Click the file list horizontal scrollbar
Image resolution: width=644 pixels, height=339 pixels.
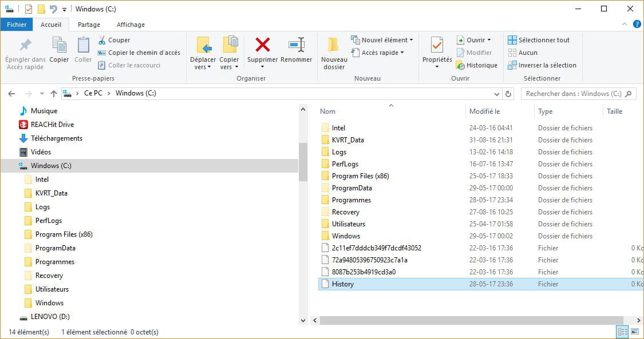(472, 320)
